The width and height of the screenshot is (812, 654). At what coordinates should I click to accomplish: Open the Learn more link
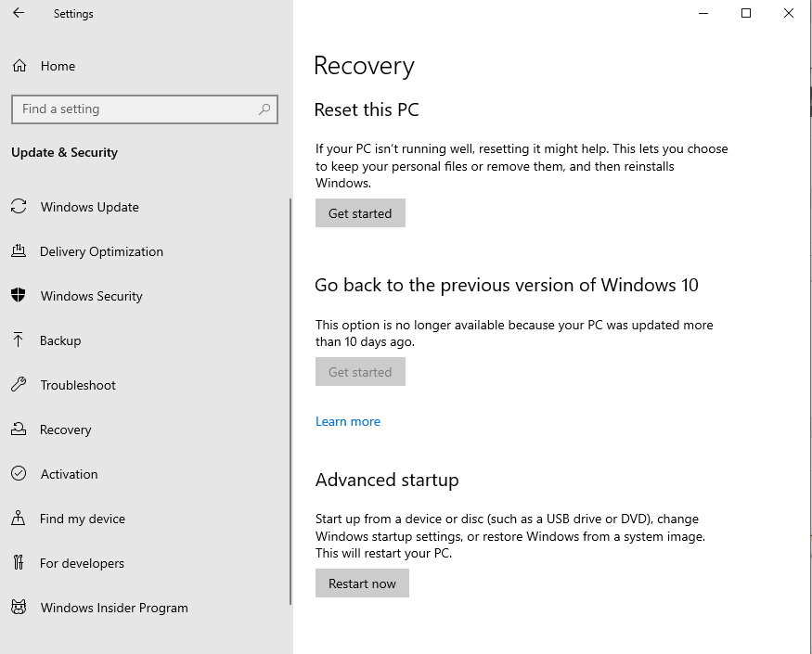click(x=348, y=421)
